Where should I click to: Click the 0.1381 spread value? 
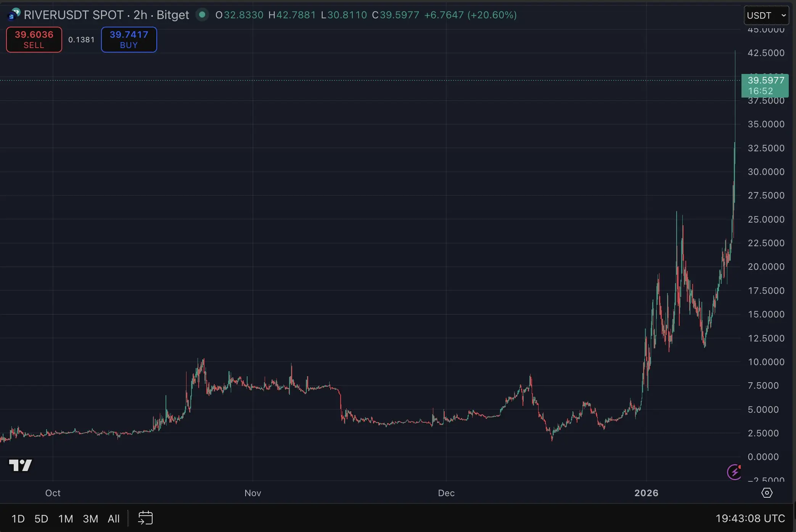81,40
